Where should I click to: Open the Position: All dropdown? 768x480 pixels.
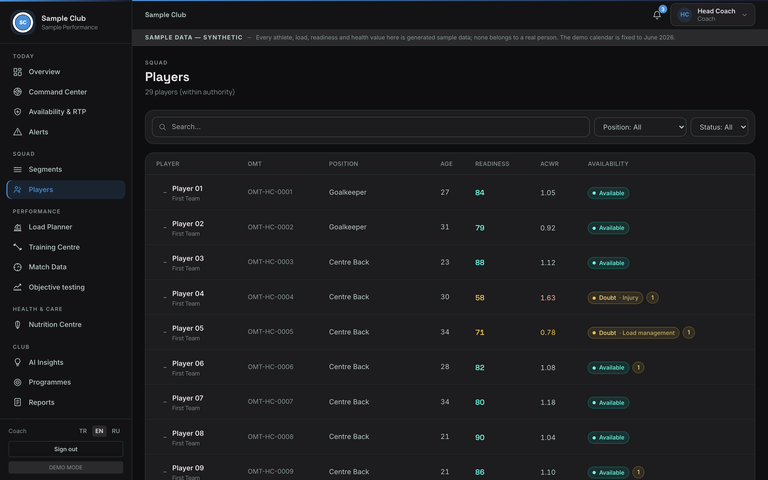pos(640,127)
